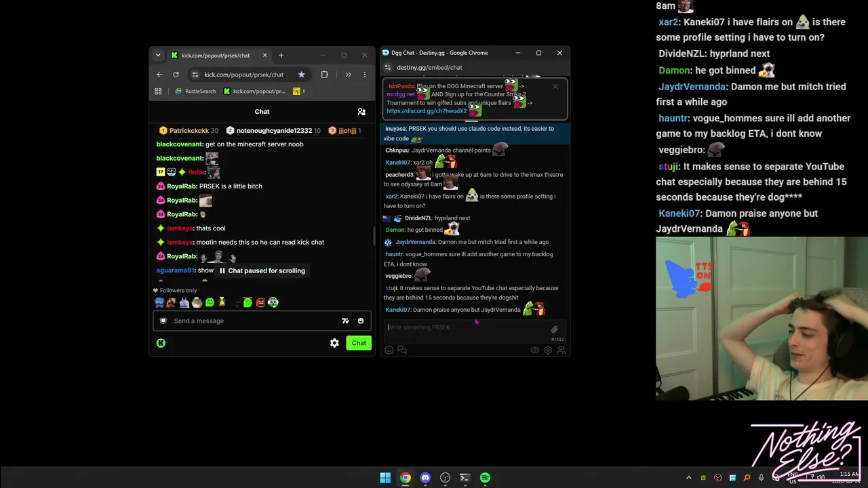Open the terminal from the taskbar
The height and width of the screenshot is (488, 868).
pos(465,478)
